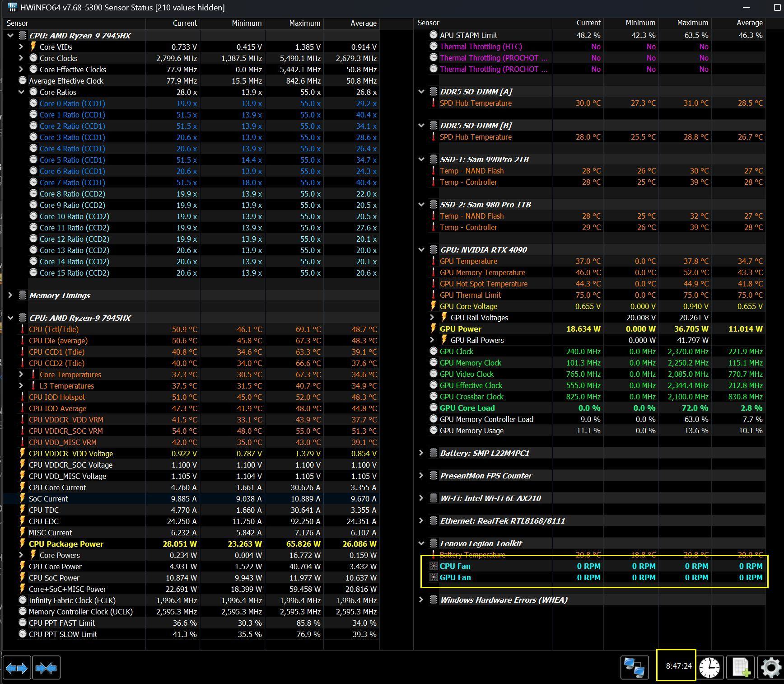
Task: Click the left panel Maximum column header
Action: click(x=294, y=23)
